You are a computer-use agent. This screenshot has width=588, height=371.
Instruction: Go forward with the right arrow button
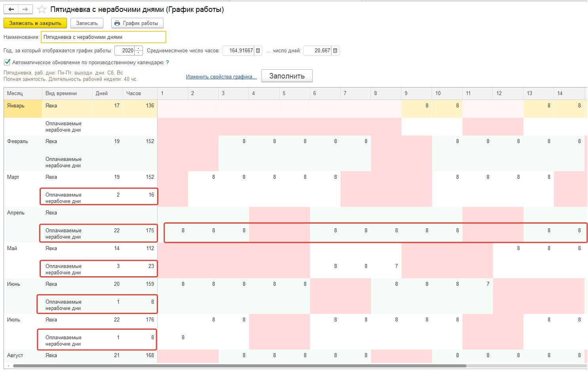click(x=25, y=9)
